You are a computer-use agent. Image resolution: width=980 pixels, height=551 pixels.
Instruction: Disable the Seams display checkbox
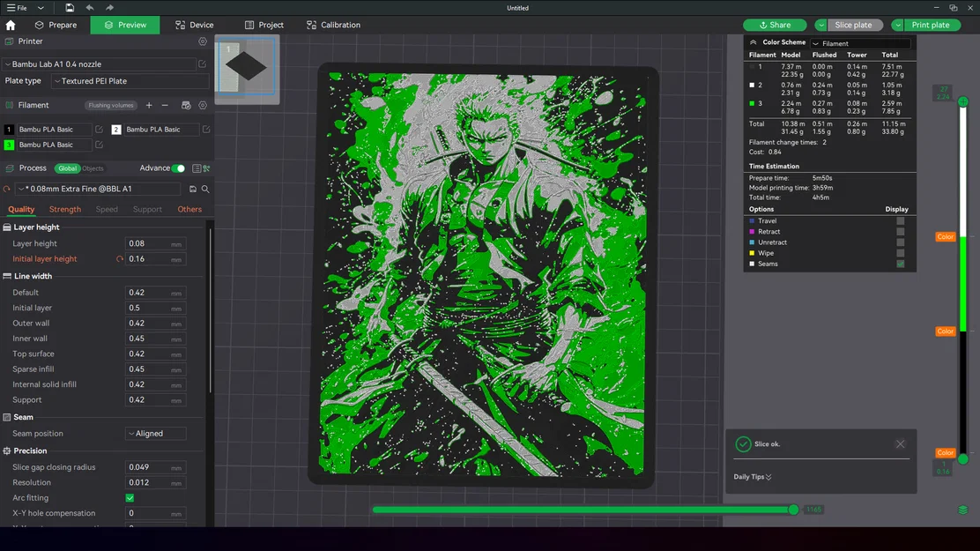pos(901,264)
